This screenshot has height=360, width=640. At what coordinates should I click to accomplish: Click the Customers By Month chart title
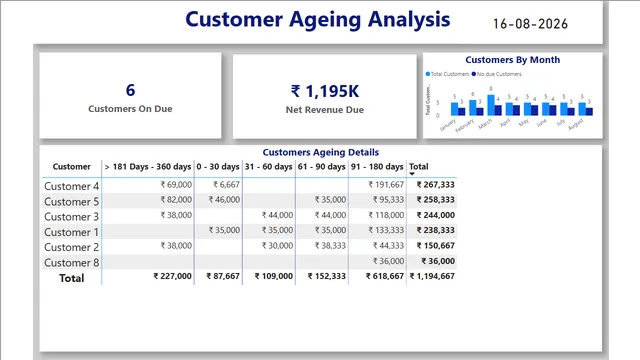pyautogui.click(x=513, y=60)
